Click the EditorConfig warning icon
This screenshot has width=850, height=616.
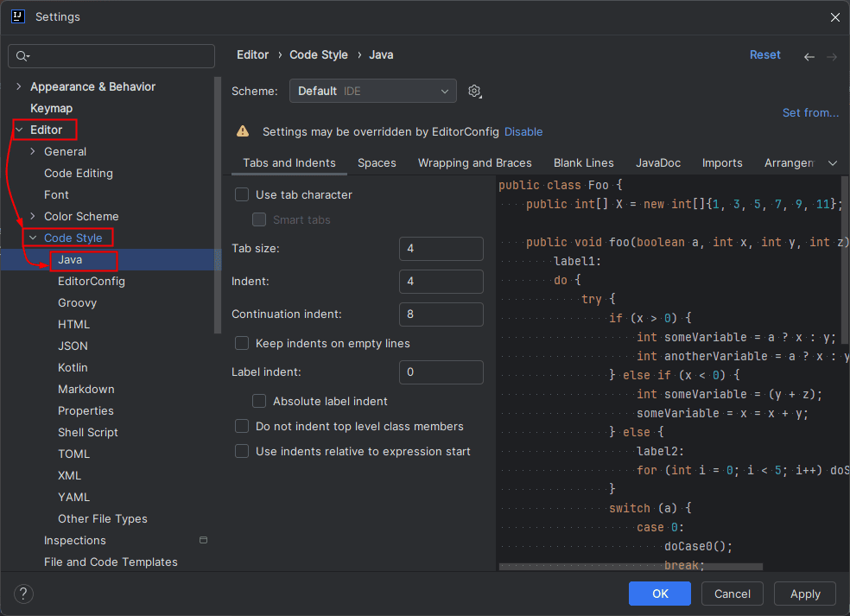pyautogui.click(x=244, y=132)
